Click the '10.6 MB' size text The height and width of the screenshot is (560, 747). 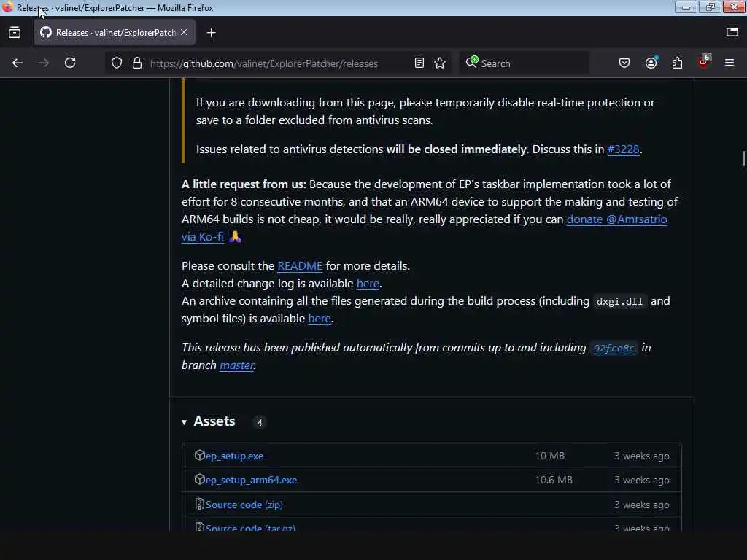pyautogui.click(x=554, y=480)
